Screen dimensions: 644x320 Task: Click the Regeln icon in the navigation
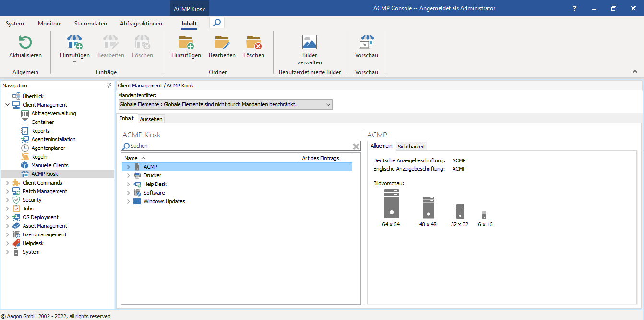[24, 156]
